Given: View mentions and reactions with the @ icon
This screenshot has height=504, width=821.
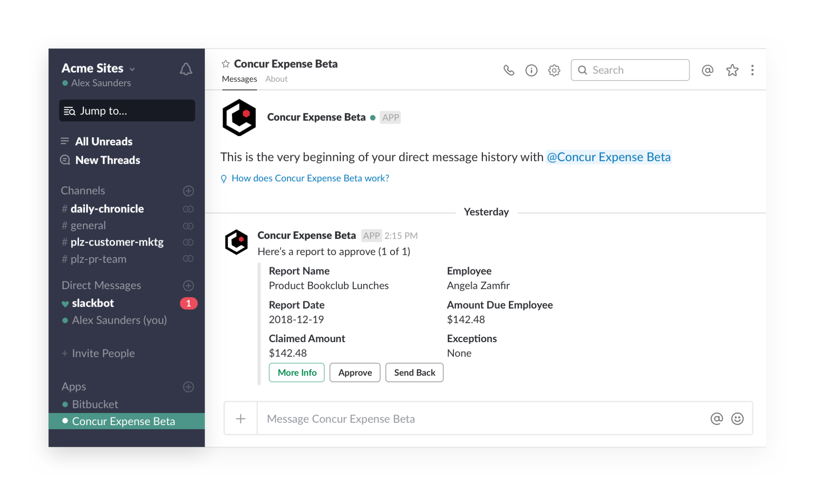Looking at the screenshot, I should click(x=707, y=70).
